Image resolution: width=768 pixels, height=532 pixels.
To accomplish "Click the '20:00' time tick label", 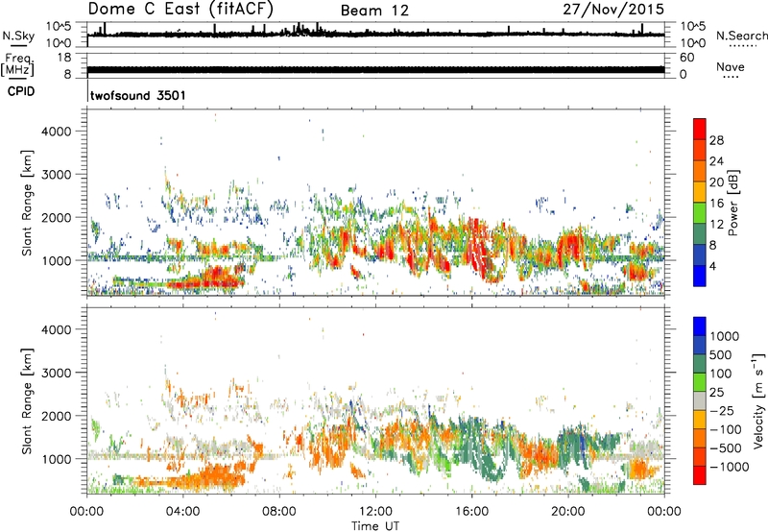I will pos(568,512).
